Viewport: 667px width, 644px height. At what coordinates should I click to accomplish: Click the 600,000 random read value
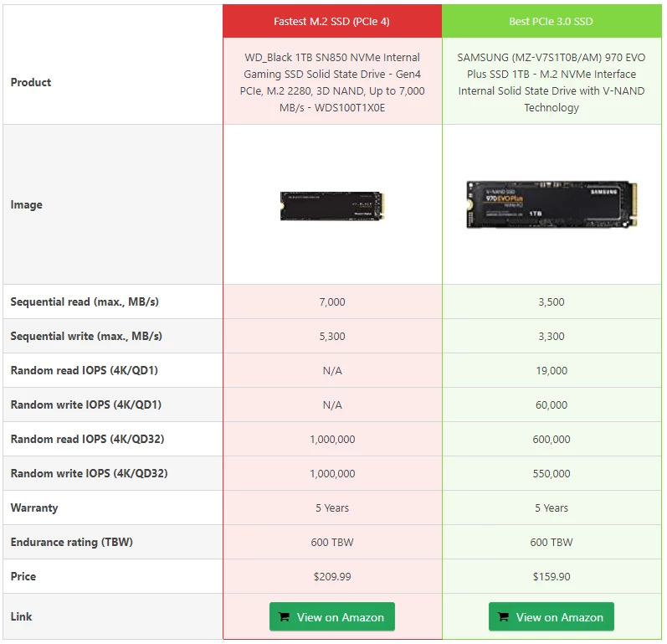coord(552,440)
